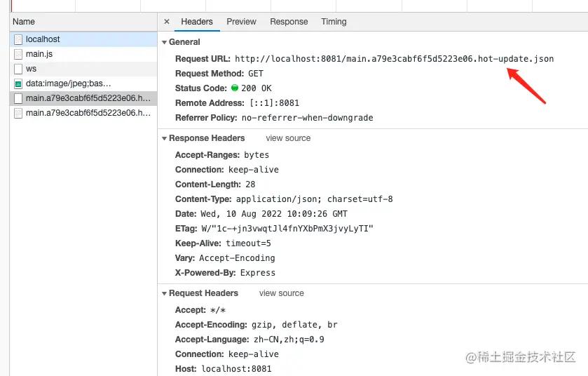Click the Accept-Language zh-CN value
This screenshot has height=376, width=588.
(x=289, y=340)
